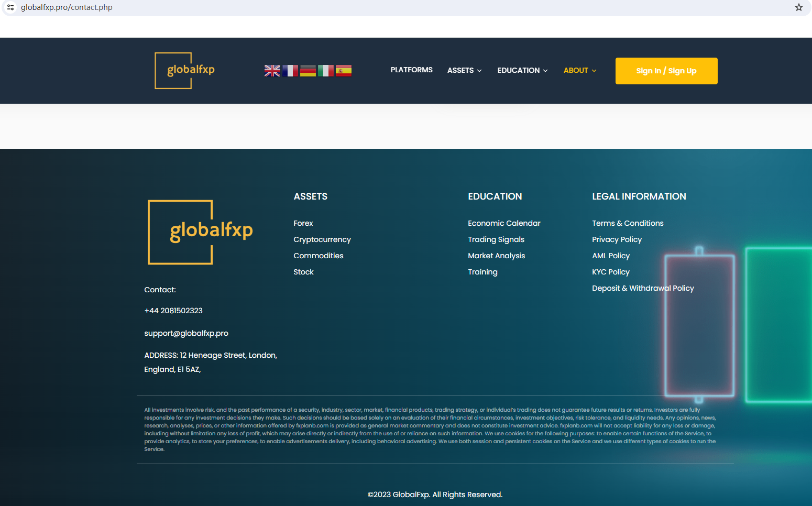This screenshot has height=506, width=812.
Task: Expand the ABOUT dropdown menu
Action: point(580,70)
